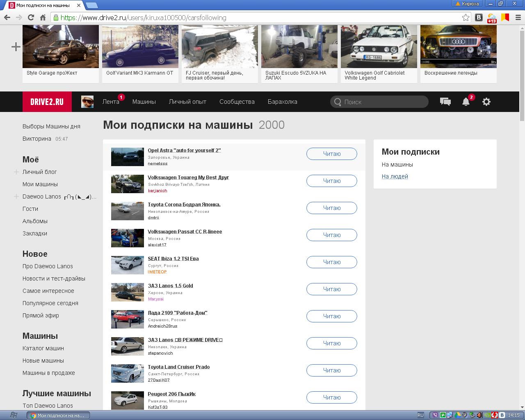Toggle Читаю button for Toyota Land Cruiser Prado

pos(332,370)
